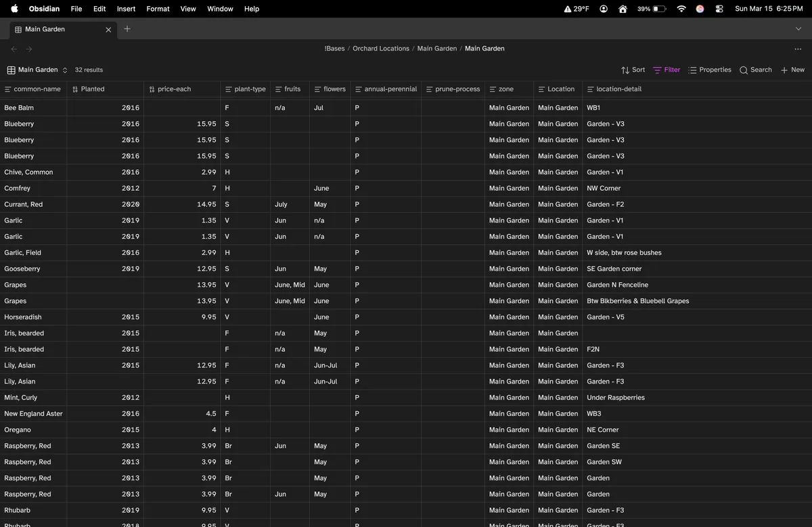Viewport: 812px width, 527px height.
Task: Expand the tab list chevron
Action: click(798, 29)
